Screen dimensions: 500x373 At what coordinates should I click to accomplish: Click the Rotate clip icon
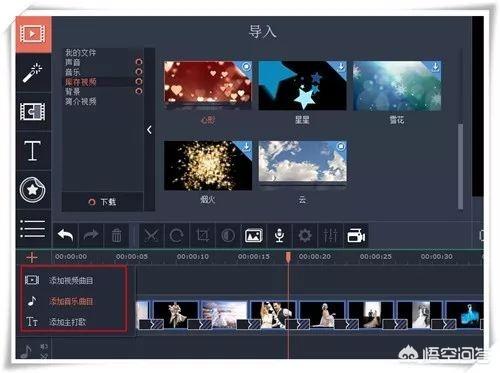(x=177, y=235)
